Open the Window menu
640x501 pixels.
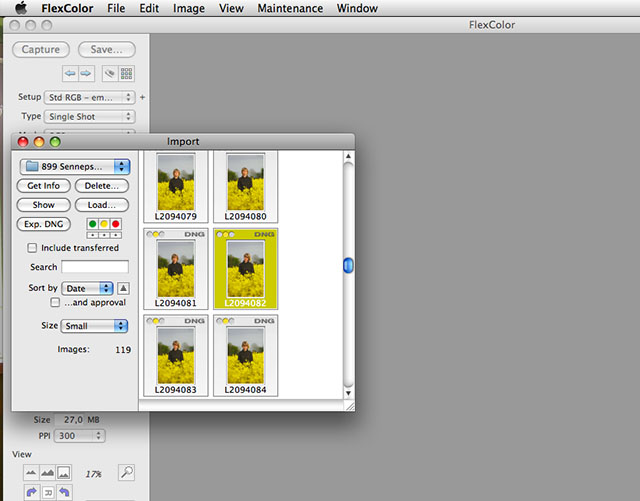tap(357, 8)
